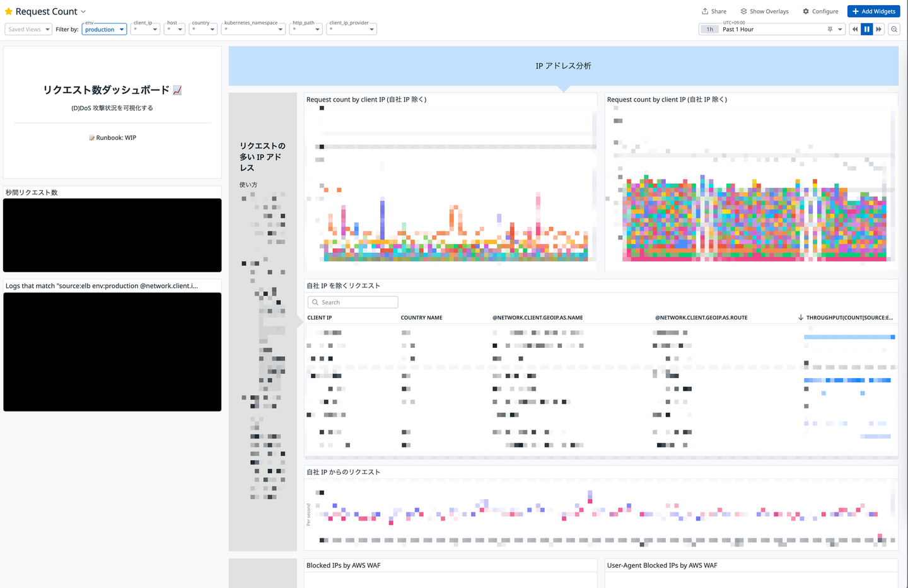The image size is (908, 588).
Task: Click the zoom out magnifier icon
Action: click(x=894, y=29)
